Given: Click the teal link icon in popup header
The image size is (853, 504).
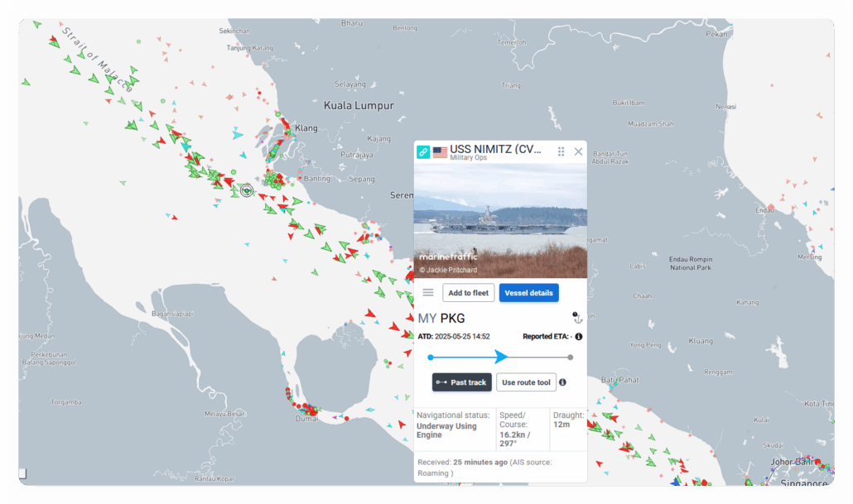Looking at the screenshot, I should [423, 151].
